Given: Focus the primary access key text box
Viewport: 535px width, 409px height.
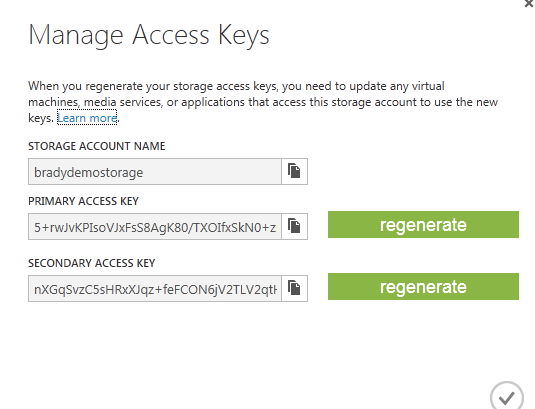Looking at the screenshot, I should 155,227.
